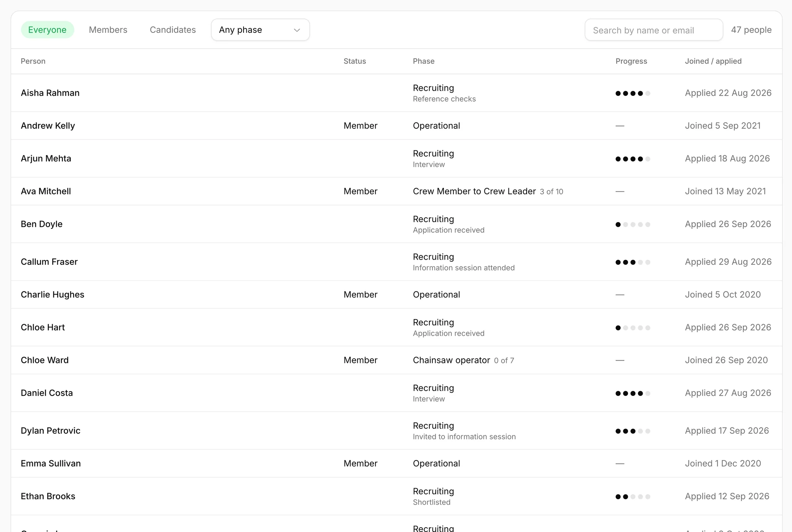Click Crew Member to Crew Leader phase
The height and width of the screenshot is (532, 792).
point(474,191)
